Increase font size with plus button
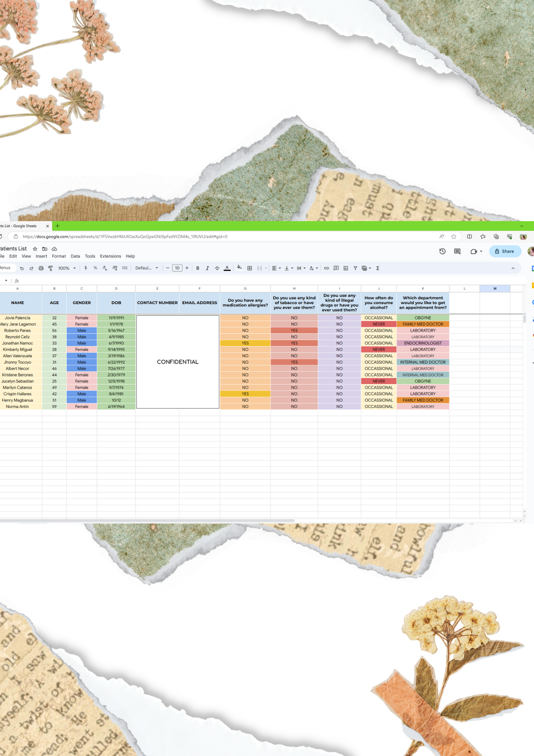Viewport: 534px width, 756px height. 187,268
